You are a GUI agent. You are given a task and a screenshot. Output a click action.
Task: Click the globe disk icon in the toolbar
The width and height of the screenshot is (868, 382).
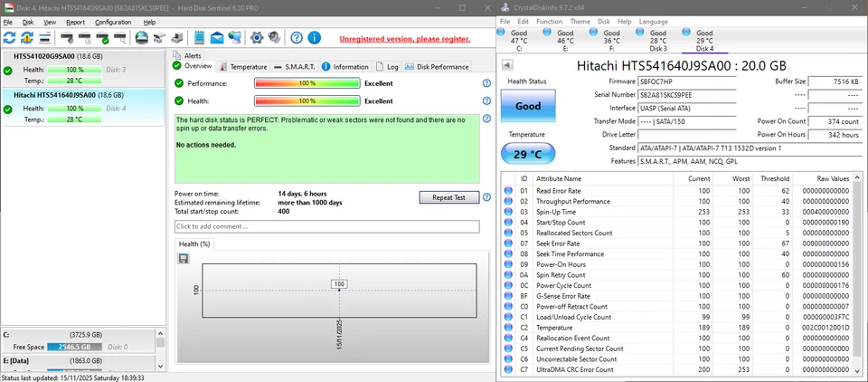tap(142, 38)
